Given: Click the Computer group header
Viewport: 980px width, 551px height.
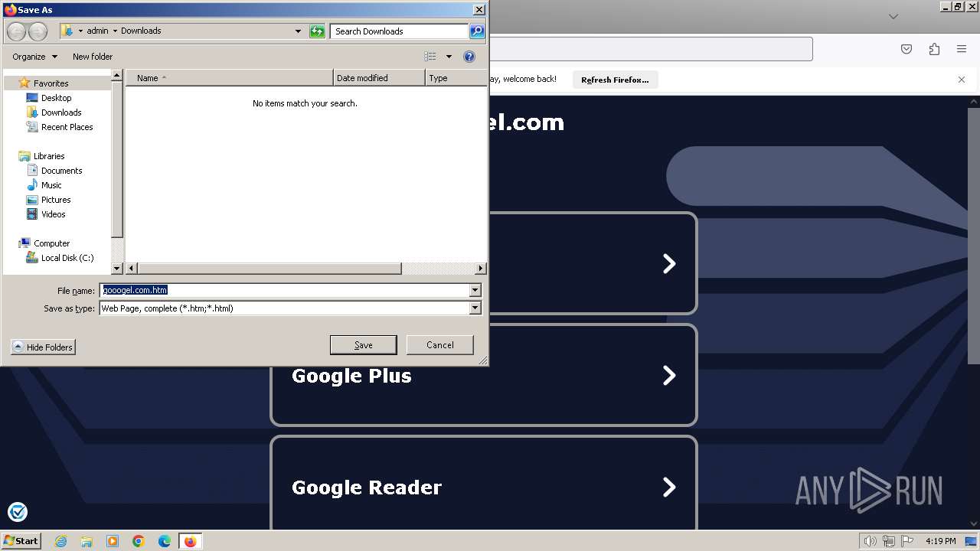Looking at the screenshot, I should pos(51,243).
